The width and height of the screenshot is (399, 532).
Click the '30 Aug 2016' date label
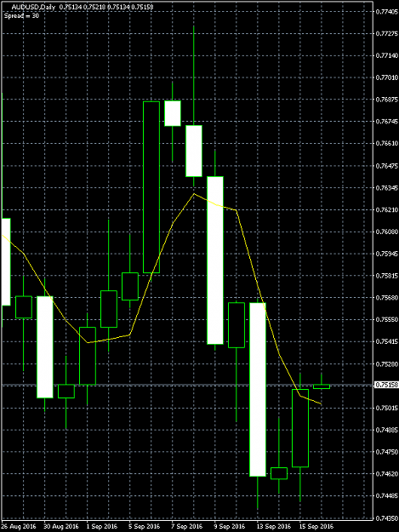pos(61,527)
